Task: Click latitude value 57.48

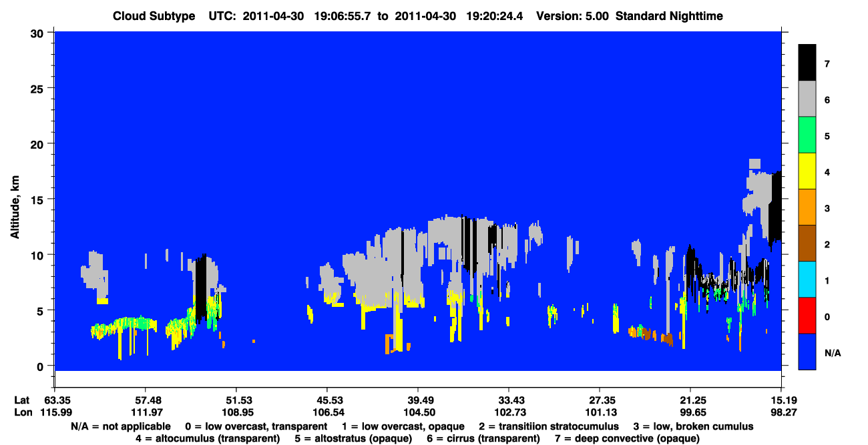Action: point(145,400)
